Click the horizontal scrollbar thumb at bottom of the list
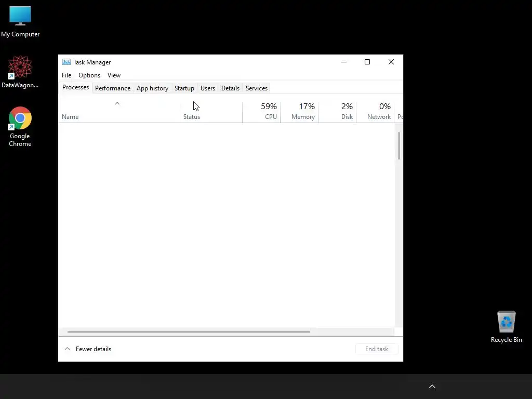The height and width of the screenshot is (399, 532). point(189,332)
